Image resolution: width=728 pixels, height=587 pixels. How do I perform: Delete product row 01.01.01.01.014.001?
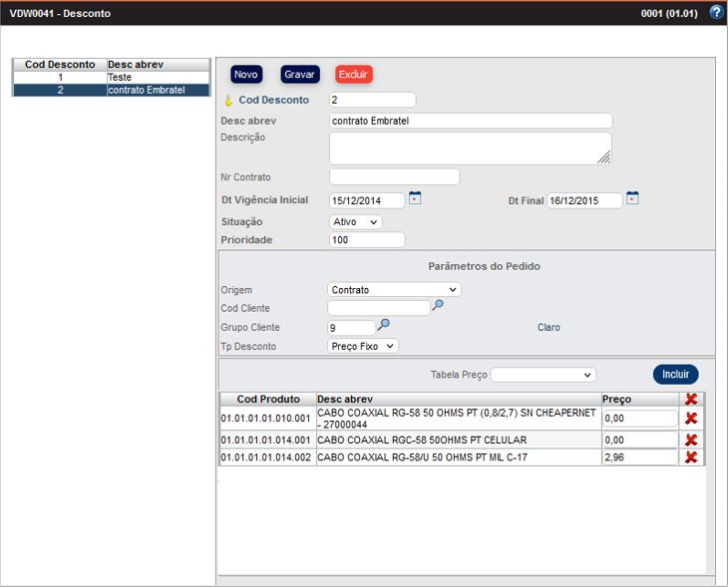click(691, 440)
